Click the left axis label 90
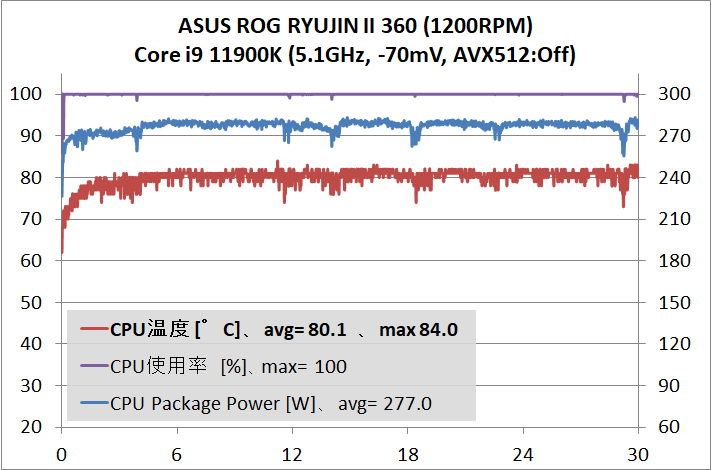Viewport: 711px width, 470px height. point(31,136)
